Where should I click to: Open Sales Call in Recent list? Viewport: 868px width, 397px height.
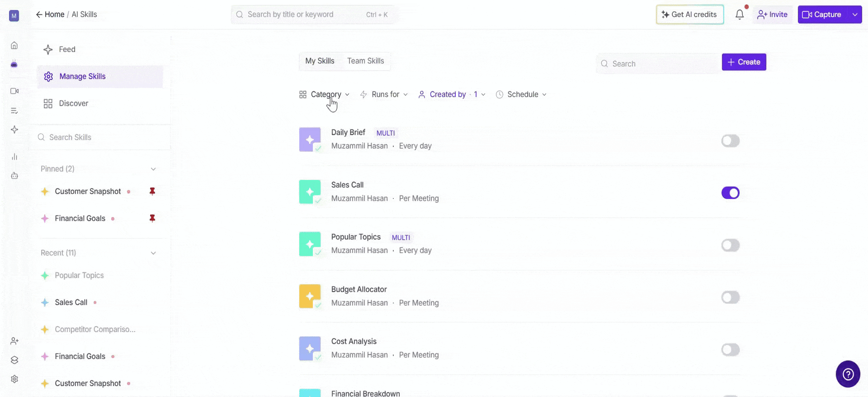point(71,302)
